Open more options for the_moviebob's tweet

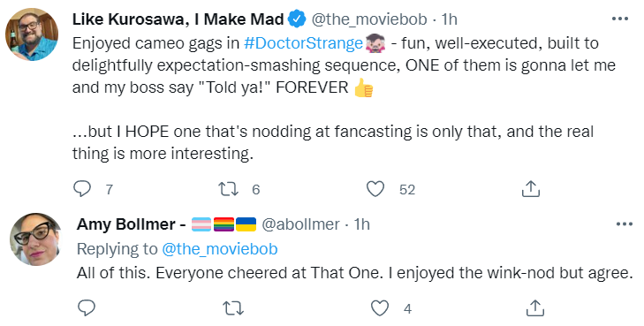(x=620, y=19)
